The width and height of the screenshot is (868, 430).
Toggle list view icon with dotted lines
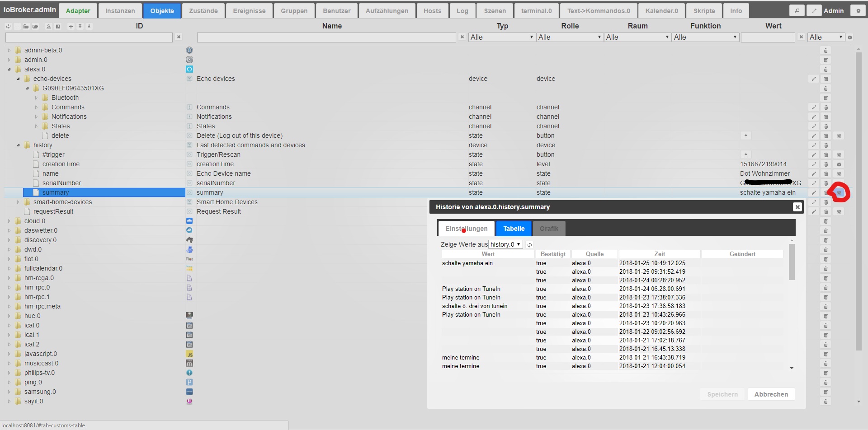[x=17, y=27]
